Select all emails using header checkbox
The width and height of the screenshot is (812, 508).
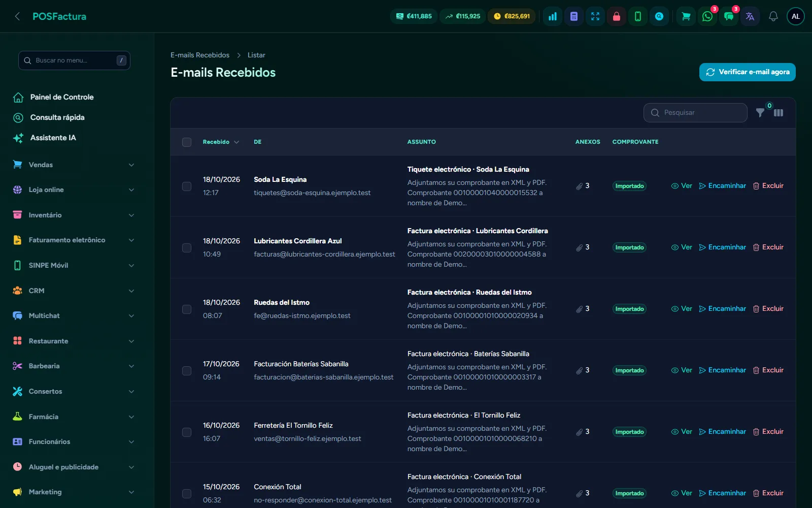click(x=187, y=142)
